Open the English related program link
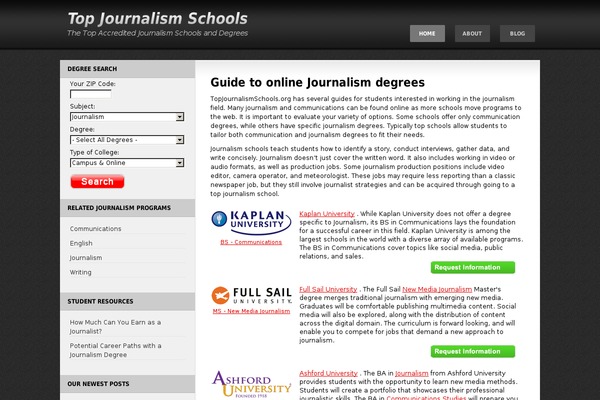This screenshot has width=600, height=400. pyautogui.click(x=81, y=243)
